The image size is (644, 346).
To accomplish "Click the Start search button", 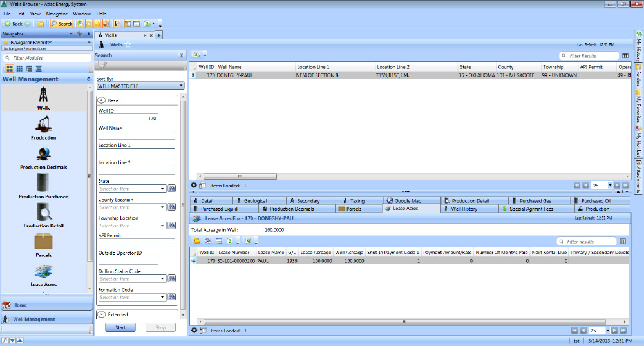I will coord(120,327).
